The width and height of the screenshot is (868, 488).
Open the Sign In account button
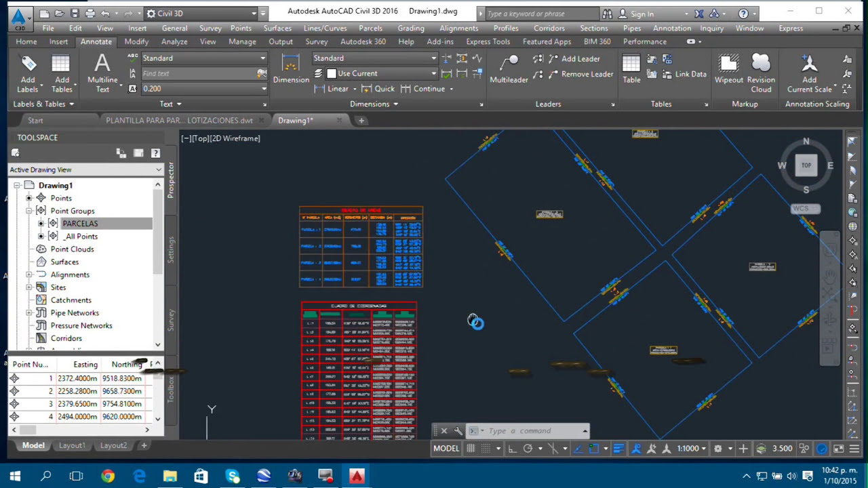(635, 14)
